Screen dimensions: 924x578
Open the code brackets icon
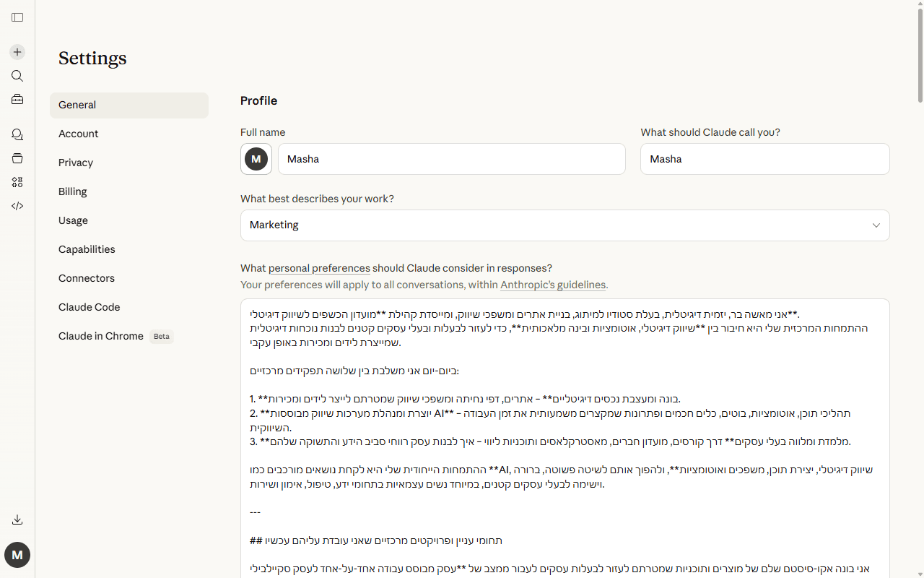(x=17, y=206)
